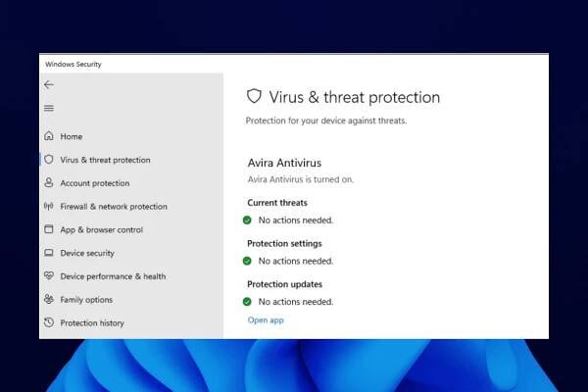Go to Firewall & network protection
588x392 pixels.
pos(113,207)
